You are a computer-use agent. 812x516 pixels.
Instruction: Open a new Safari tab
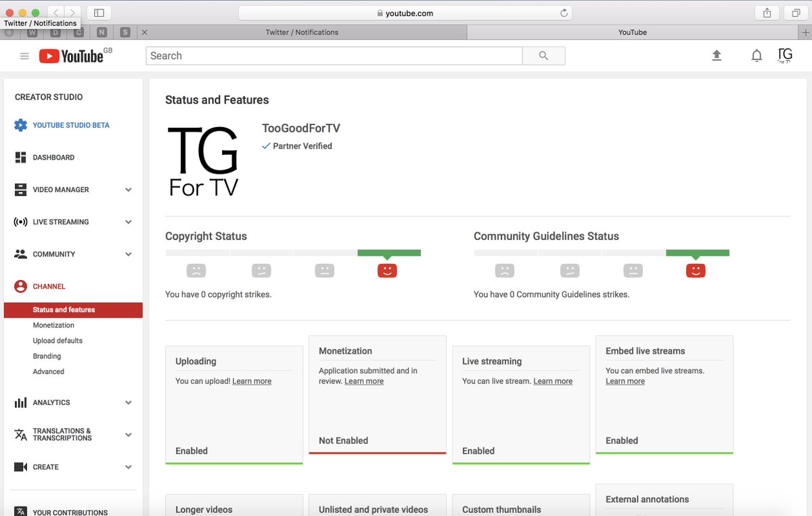click(805, 32)
